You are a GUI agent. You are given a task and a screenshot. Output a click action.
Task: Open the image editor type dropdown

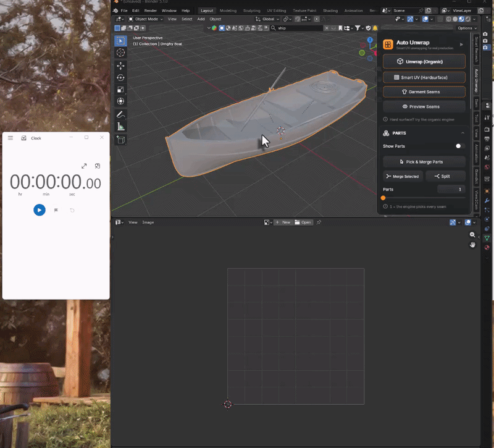[x=119, y=222]
